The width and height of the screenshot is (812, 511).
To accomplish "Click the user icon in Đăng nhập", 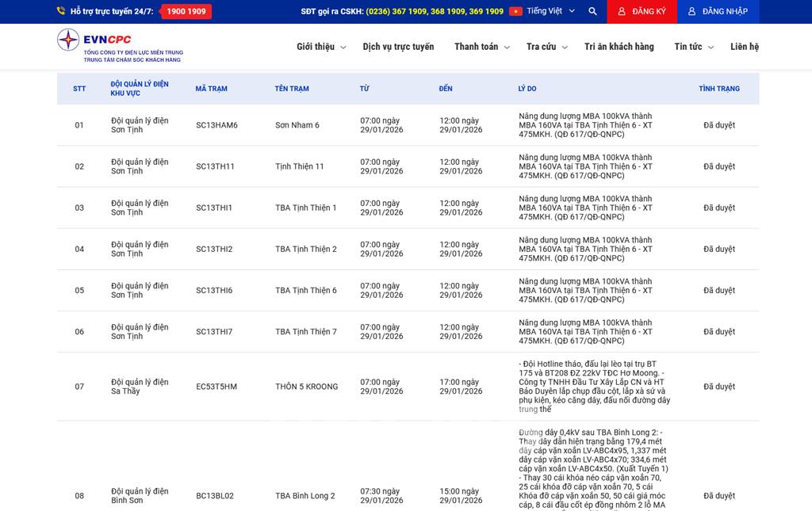I will [691, 12].
